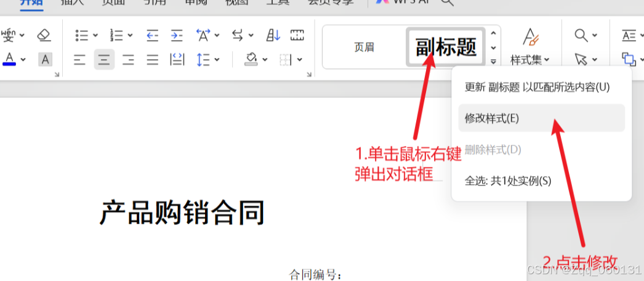The width and height of the screenshot is (644, 281).
Task: Align the paragraph right
Action: 129,60
